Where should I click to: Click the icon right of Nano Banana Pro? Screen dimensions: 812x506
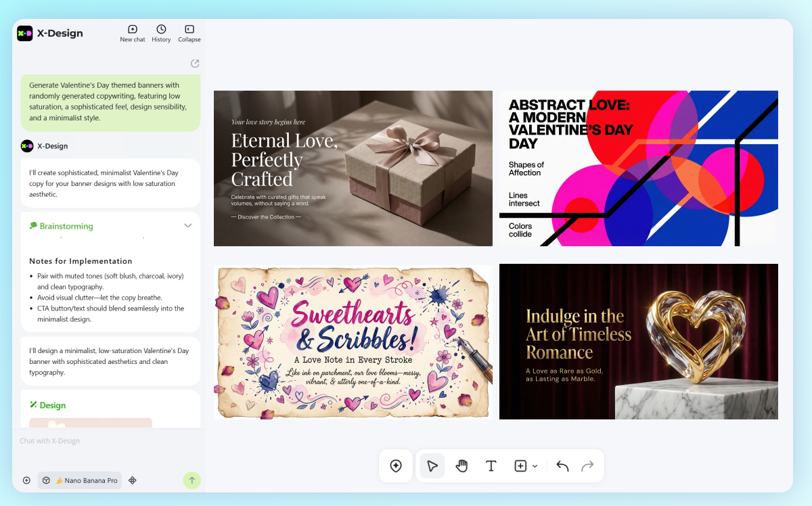[133, 480]
